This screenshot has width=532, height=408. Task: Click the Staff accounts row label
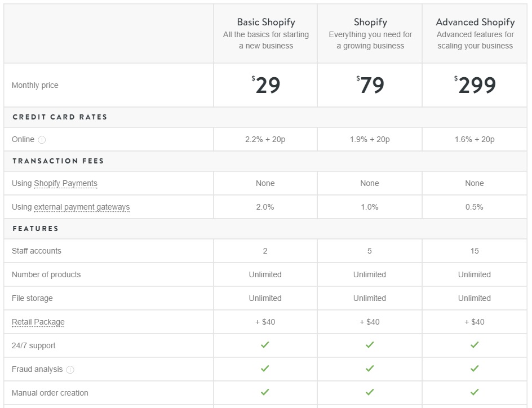[36, 251]
